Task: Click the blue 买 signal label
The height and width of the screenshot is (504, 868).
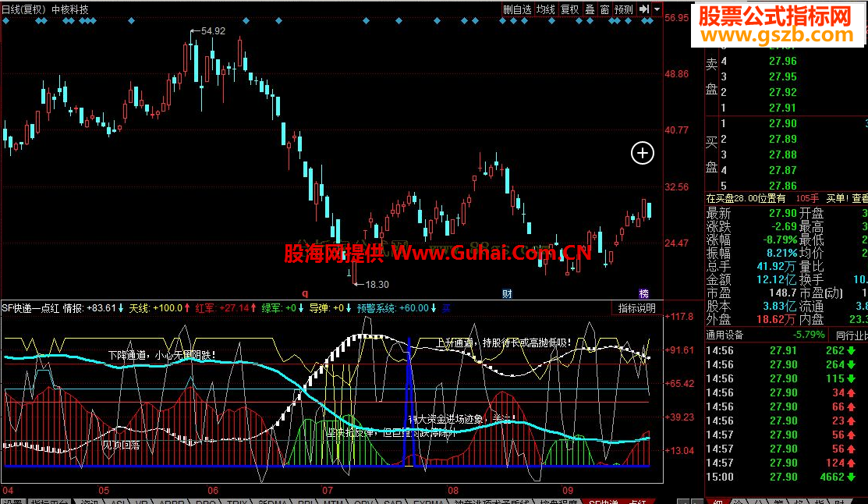Action: click(x=446, y=308)
